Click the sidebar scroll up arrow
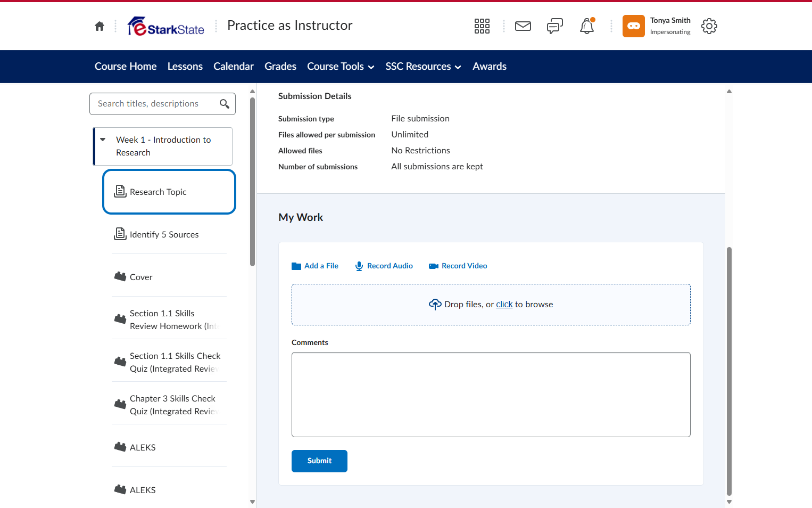The width and height of the screenshot is (812, 508). coord(252,92)
